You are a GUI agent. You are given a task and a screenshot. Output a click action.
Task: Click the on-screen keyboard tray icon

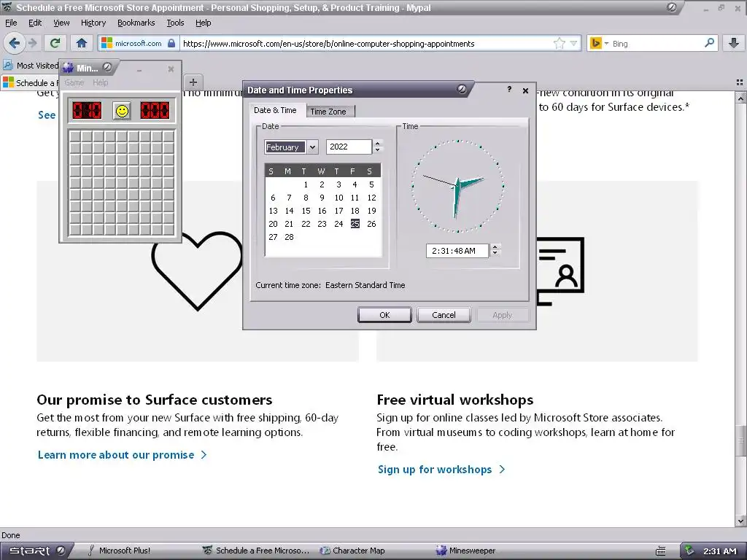coord(660,551)
